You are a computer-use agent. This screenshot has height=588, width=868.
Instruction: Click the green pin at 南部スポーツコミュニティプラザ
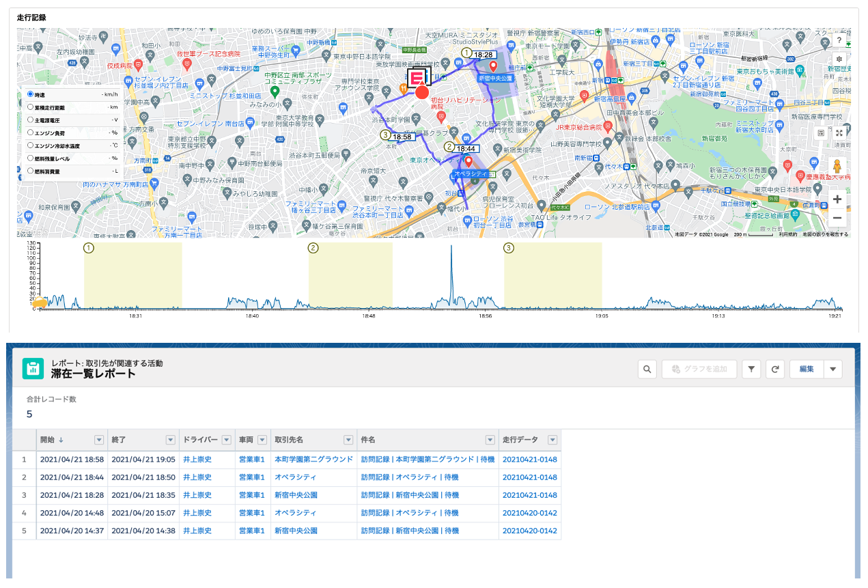coord(275,91)
